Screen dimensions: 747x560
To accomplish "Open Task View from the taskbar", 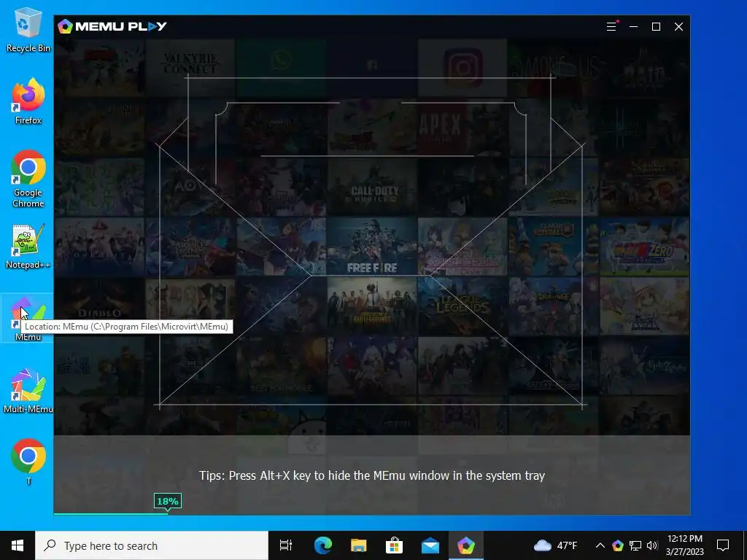I will (286, 545).
